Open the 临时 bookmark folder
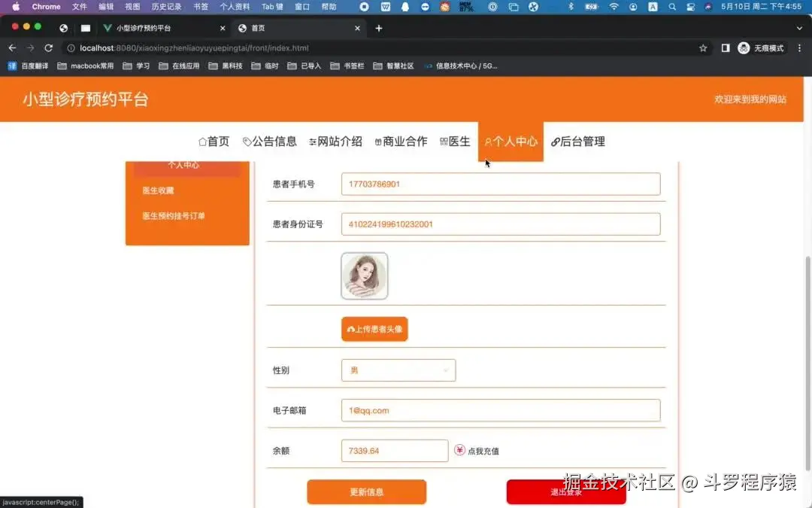This screenshot has height=508, width=812. 265,66
